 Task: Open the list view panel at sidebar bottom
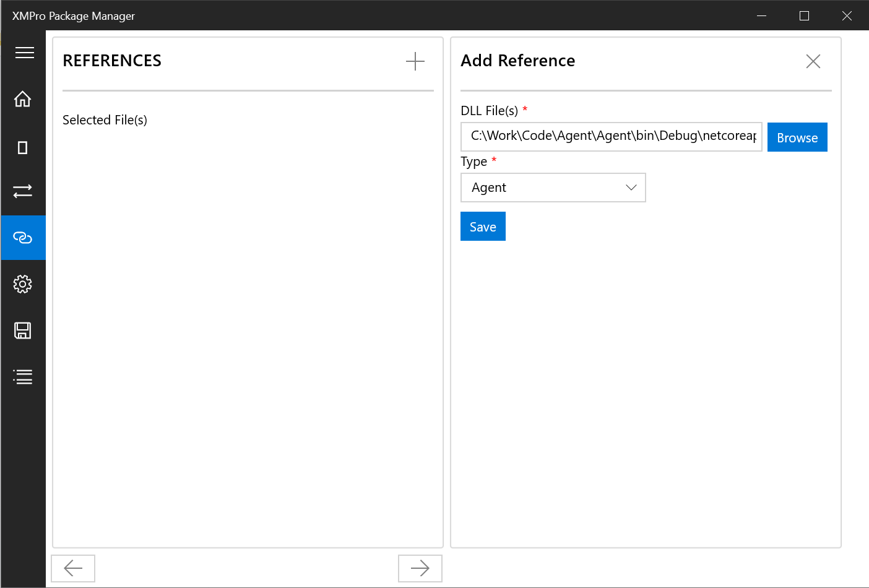click(23, 376)
